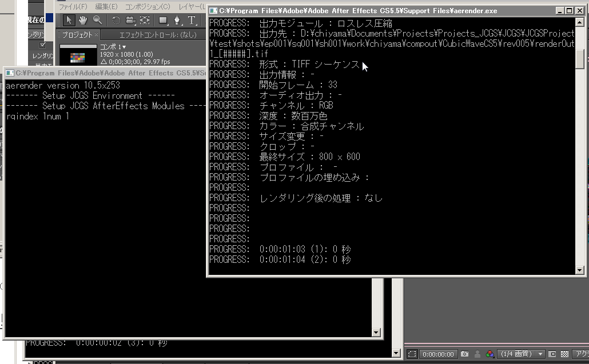Expand the コンポ 1 dropdown arrow
This screenshot has height=364, width=589.
[124, 47]
